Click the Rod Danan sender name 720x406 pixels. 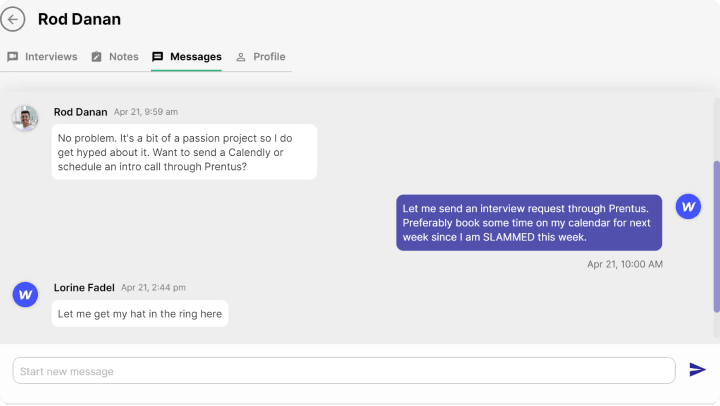81,112
